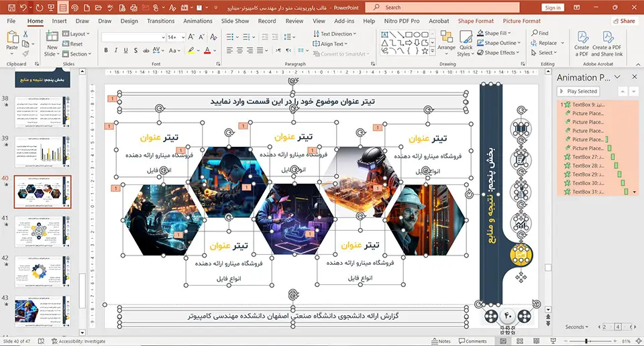Click Create a PDF and Share link icon
This screenshot has height=346, width=644.
[608, 37]
